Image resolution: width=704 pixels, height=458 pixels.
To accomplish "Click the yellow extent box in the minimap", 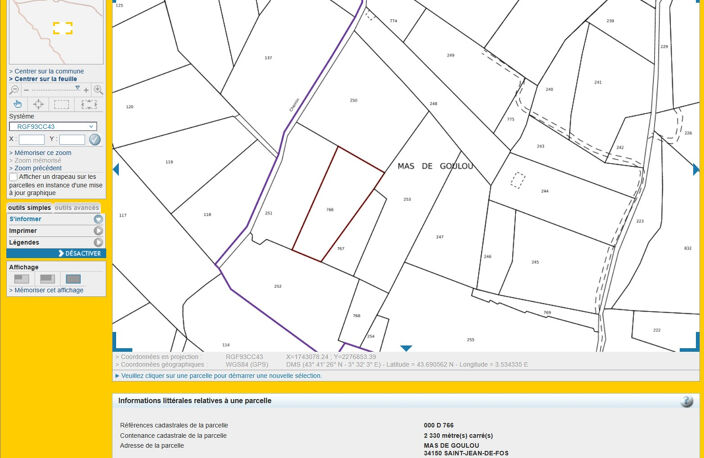I will click(62, 28).
